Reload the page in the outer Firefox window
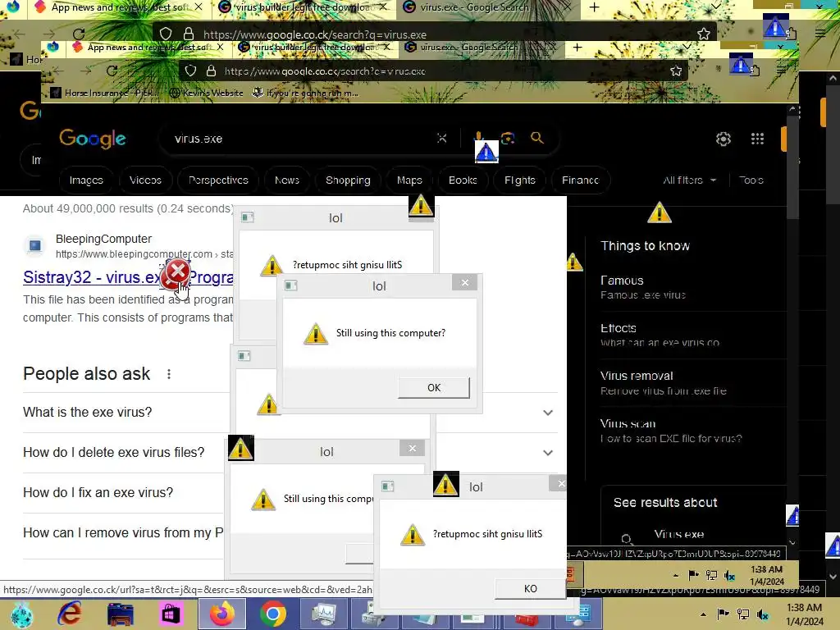The image size is (840, 630). tap(78, 34)
